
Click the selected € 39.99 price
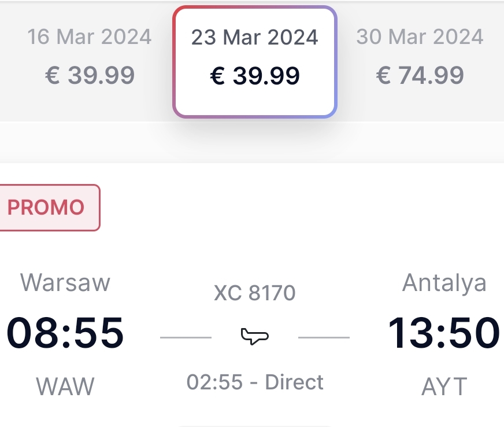pos(255,76)
